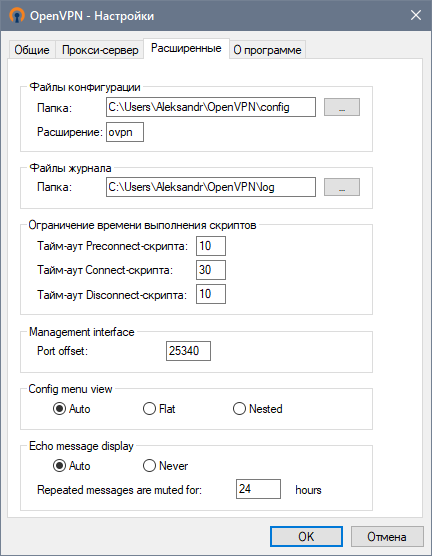The height and width of the screenshot is (556, 432).
Task: Confirm settings with the OK button
Action: click(x=306, y=536)
